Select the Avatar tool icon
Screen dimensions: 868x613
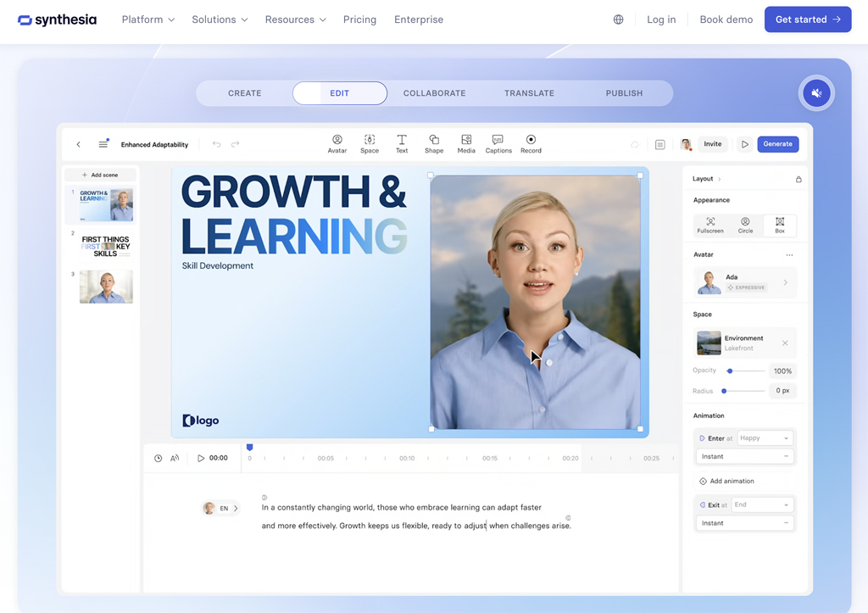click(337, 140)
